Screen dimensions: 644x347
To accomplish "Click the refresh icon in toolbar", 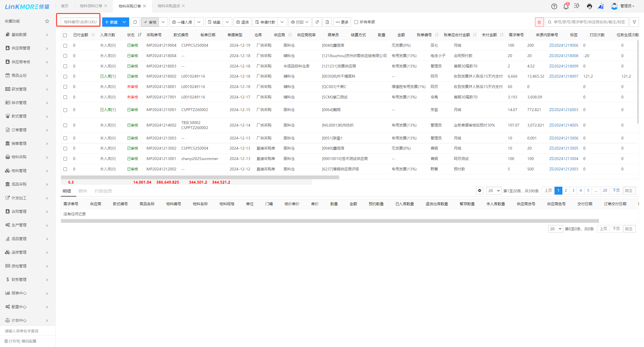I will [x=135, y=22].
